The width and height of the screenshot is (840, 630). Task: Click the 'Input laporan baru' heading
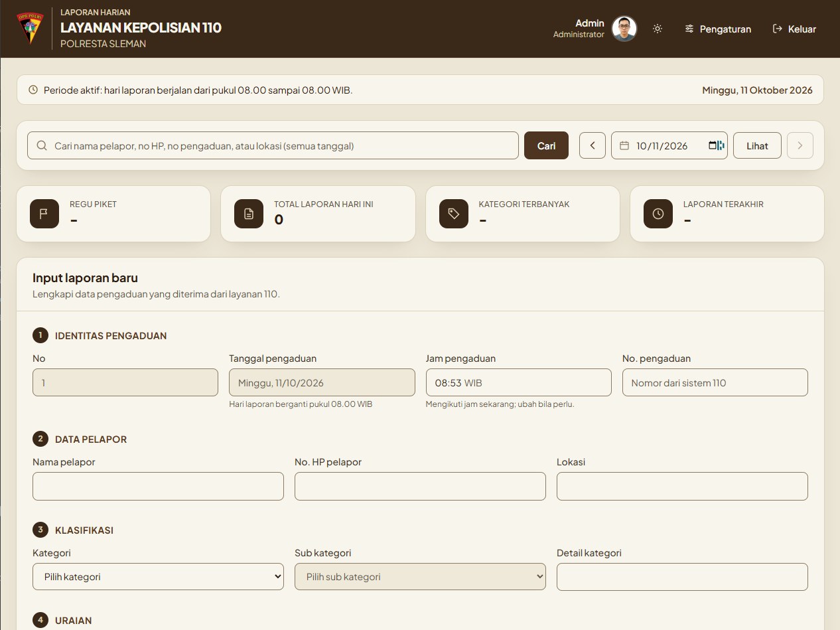point(85,278)
